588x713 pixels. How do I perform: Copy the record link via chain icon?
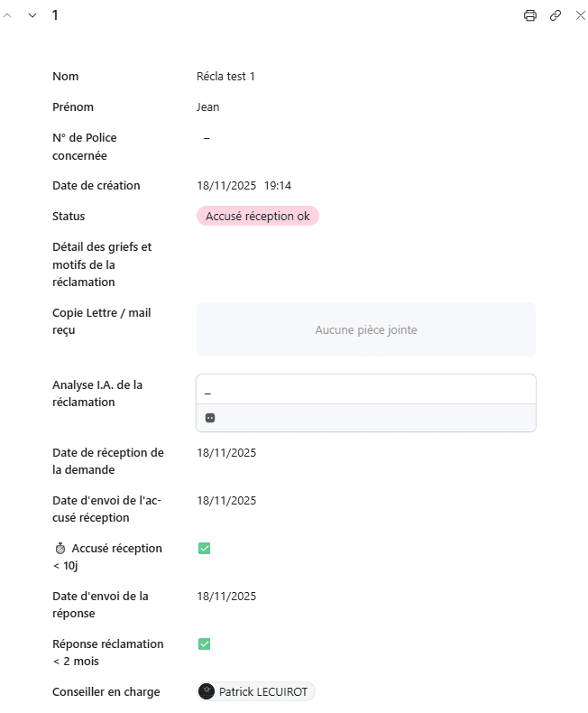tap(556, 15)
